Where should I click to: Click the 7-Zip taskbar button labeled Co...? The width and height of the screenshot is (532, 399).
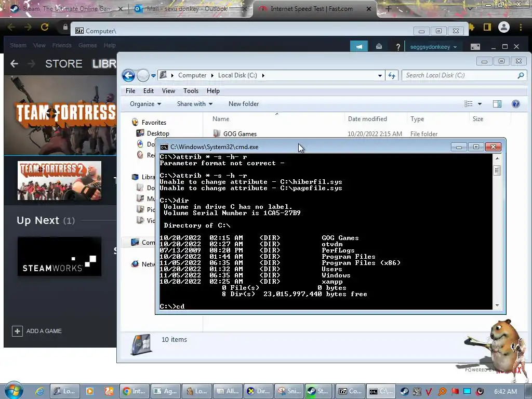click(351, 391)
